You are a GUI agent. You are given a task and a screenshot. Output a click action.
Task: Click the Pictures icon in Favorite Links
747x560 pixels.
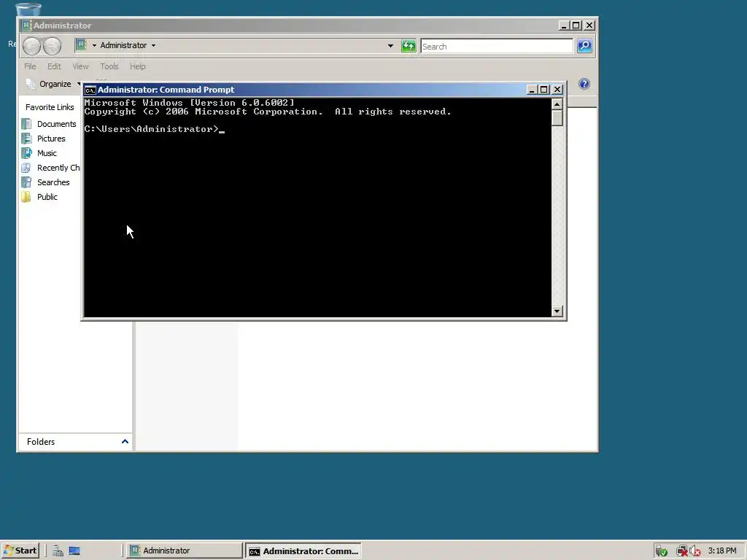(27, 139)
